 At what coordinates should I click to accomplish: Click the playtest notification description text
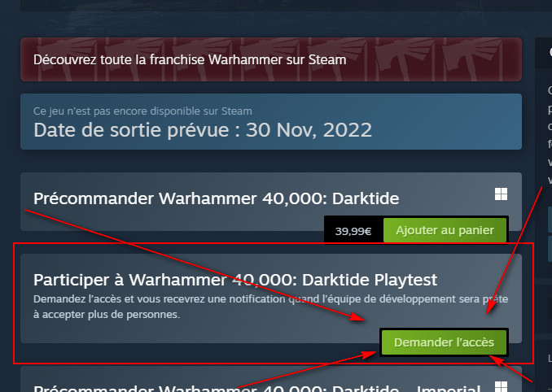tap(270, 307)
